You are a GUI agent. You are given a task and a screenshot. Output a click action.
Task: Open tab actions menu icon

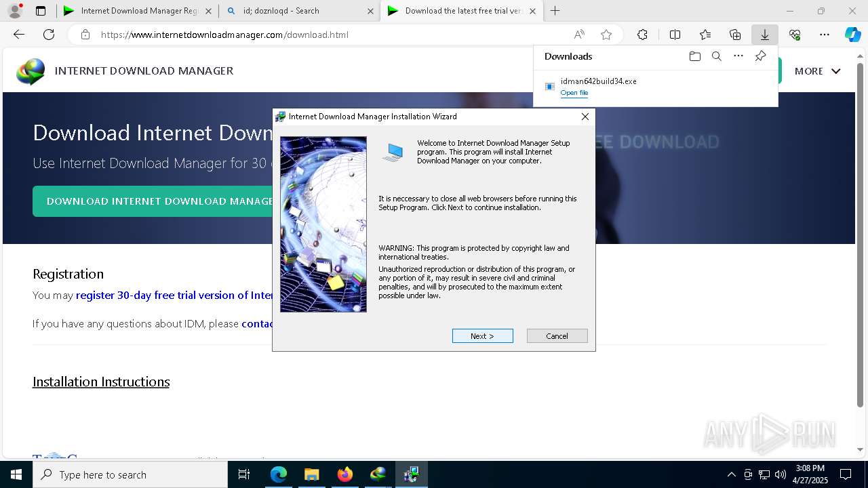(41, 11)
